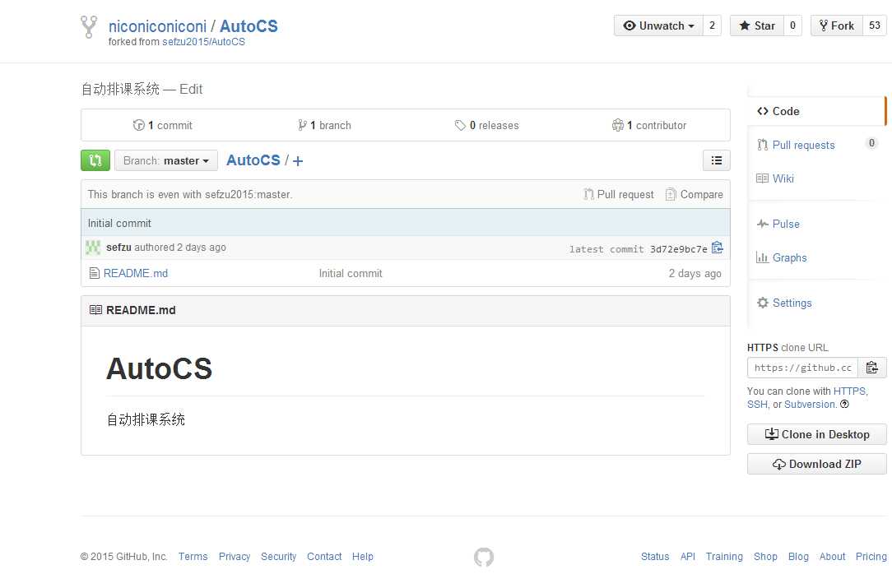Open the Shop footer link

click(x=765, y=557)
